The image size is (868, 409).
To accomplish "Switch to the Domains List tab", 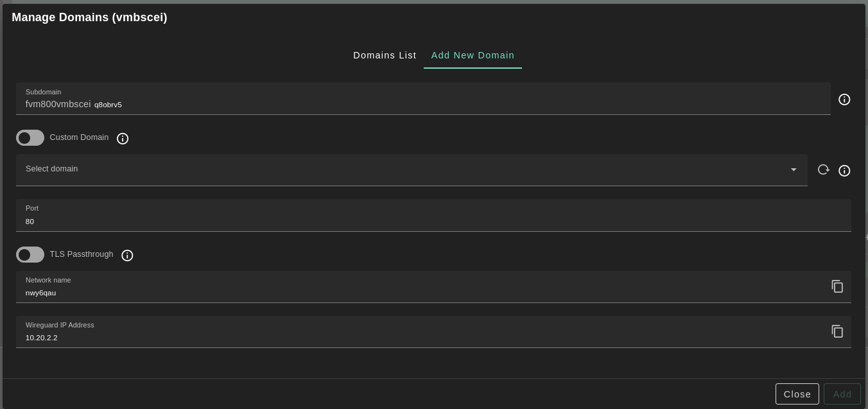I will pyautogui.click(x=385, y=55).
